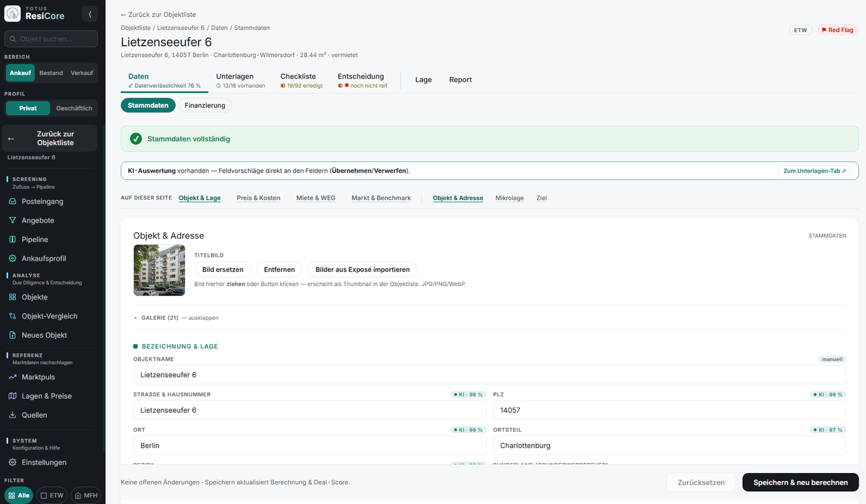Image resolution: width=866 pixels, height=504 pixels.
Task: Click the Objekt-Vergleich compare icon
Action: click(12, 316)
